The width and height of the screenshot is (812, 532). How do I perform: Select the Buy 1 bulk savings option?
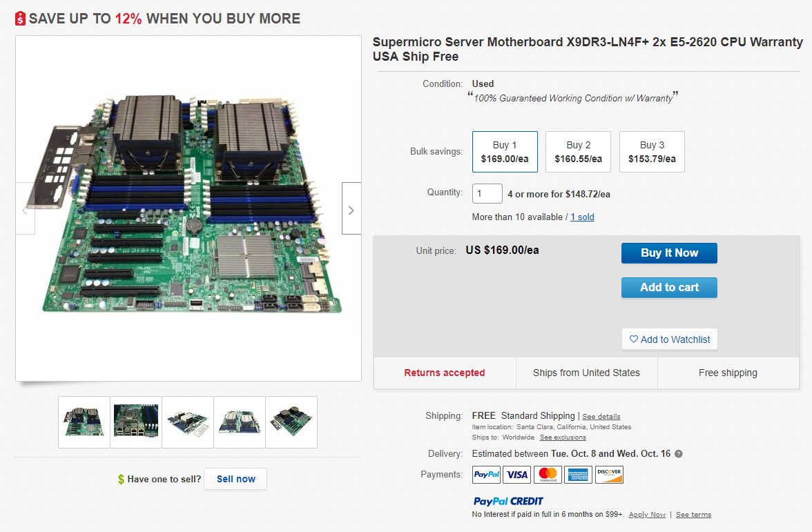click(x=505, y=152)
